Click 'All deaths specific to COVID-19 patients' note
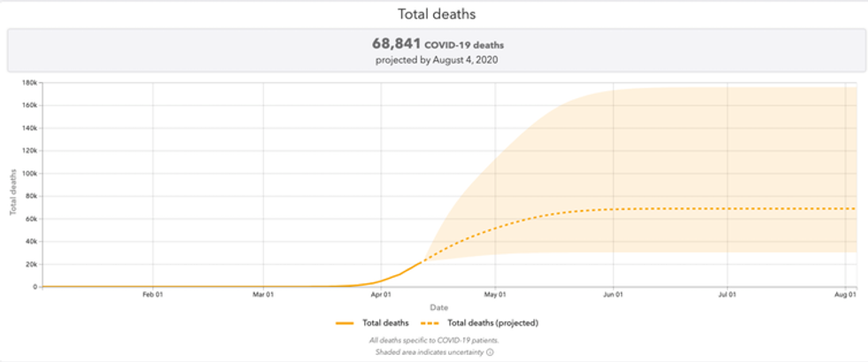Viewport: 868px width, 362px height. pyautogui.click(x=434, y=340)
